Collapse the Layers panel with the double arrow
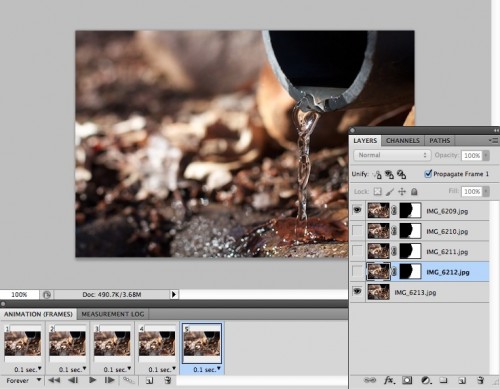 (x=496, y=130)
